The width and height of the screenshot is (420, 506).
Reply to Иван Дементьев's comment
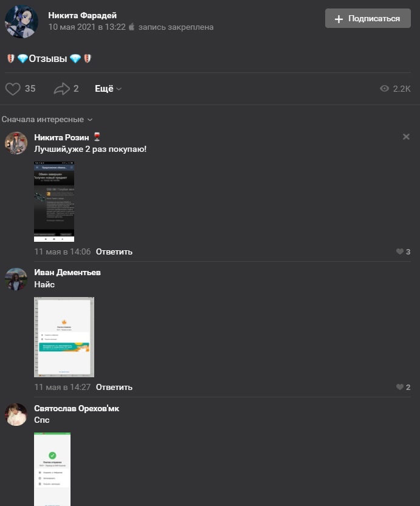click(x=114, y=388)
